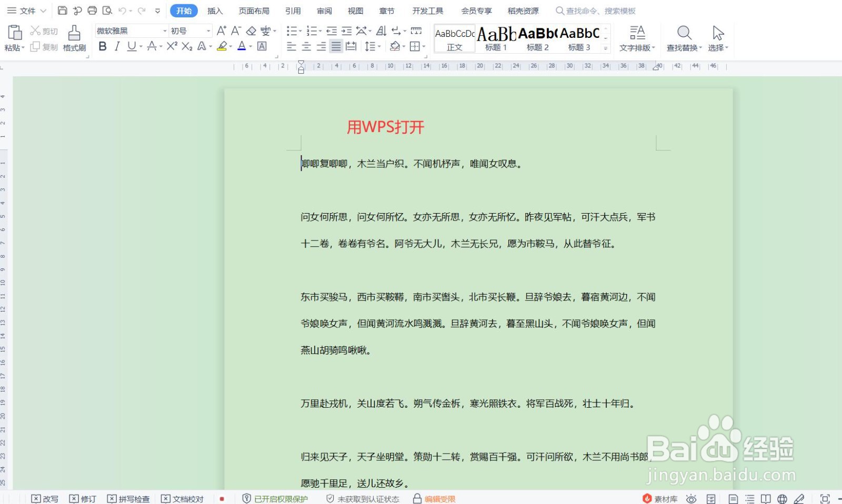Expand the font size dropdown 初号

tap(208, 31)
